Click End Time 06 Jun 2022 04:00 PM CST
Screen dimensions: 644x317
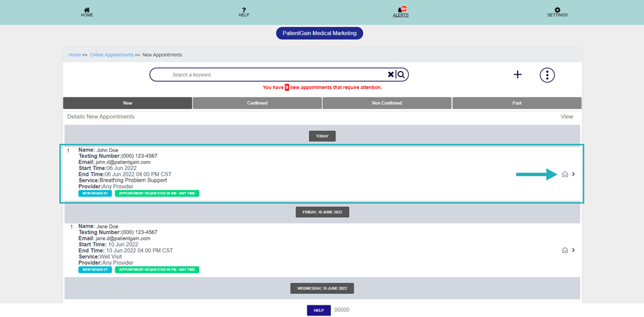pyautogui.click(x=126, y=174)
